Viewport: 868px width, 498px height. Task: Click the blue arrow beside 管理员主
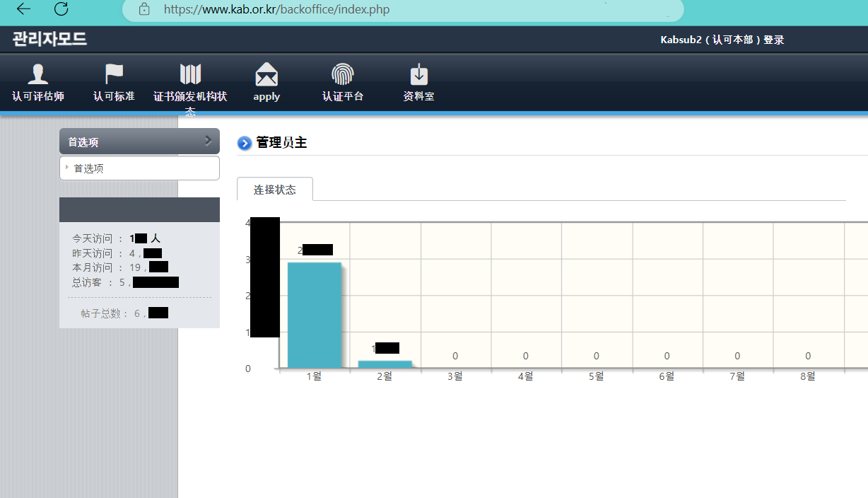(245, 144)
